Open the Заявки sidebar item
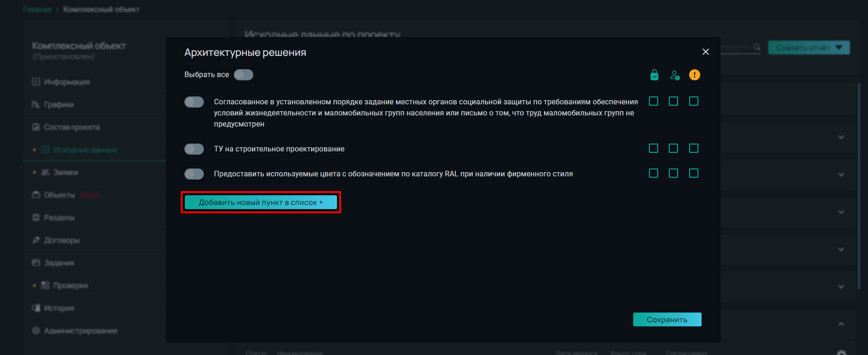 [x=66, y=173]
